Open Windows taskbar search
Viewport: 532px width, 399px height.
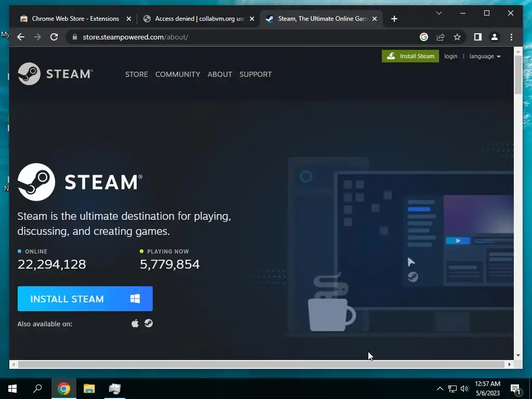click(x=37, y=389)
